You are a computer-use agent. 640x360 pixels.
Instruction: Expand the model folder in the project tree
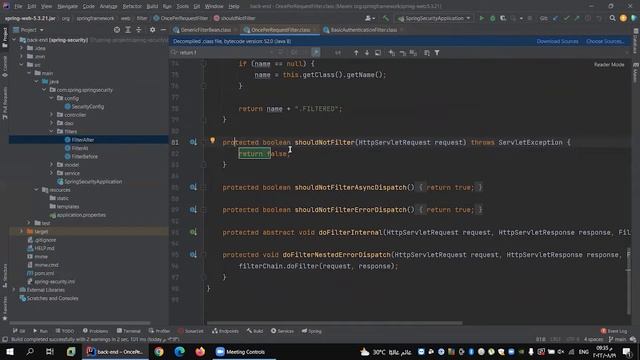tap(52, 165)
